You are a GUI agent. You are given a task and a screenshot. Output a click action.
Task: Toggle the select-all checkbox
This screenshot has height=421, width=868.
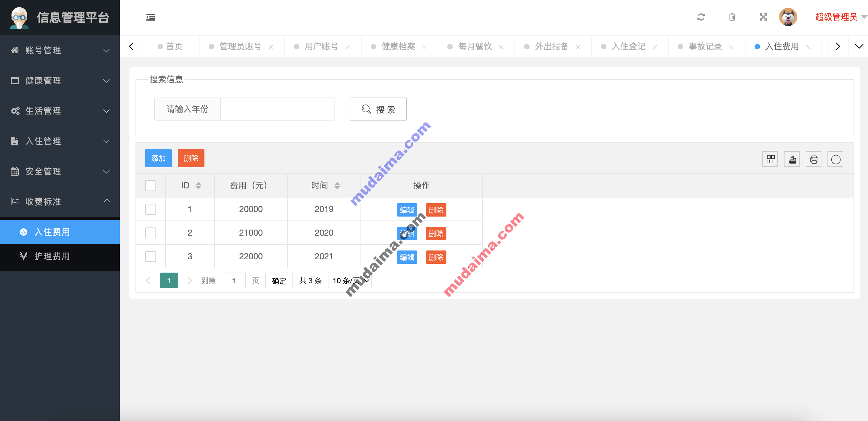(x=151, y=185)
